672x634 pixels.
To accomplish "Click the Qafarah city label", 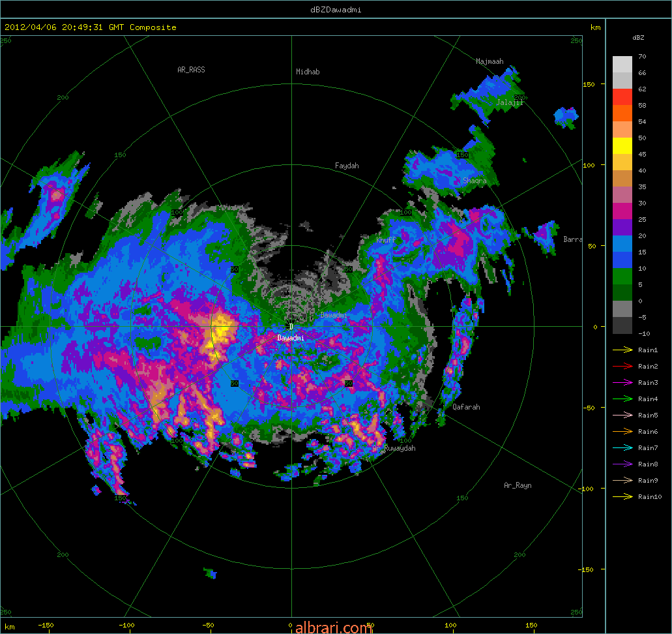I will pyautogui.click(x=466, y=406).
